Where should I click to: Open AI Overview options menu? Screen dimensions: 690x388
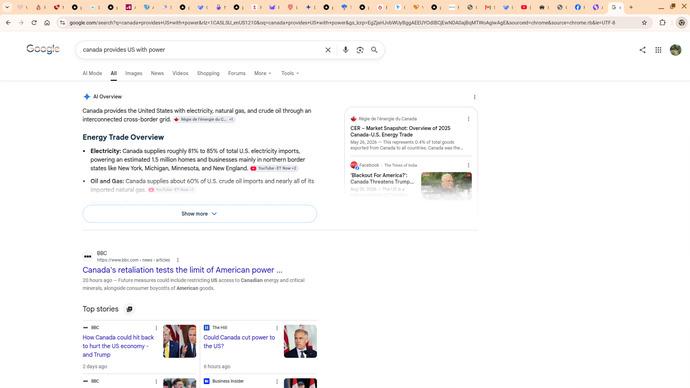click(x=474, y=97)
